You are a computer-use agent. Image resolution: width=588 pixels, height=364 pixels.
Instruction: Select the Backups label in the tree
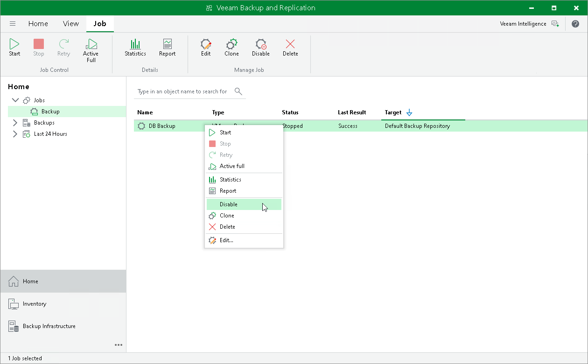point(44,123)
